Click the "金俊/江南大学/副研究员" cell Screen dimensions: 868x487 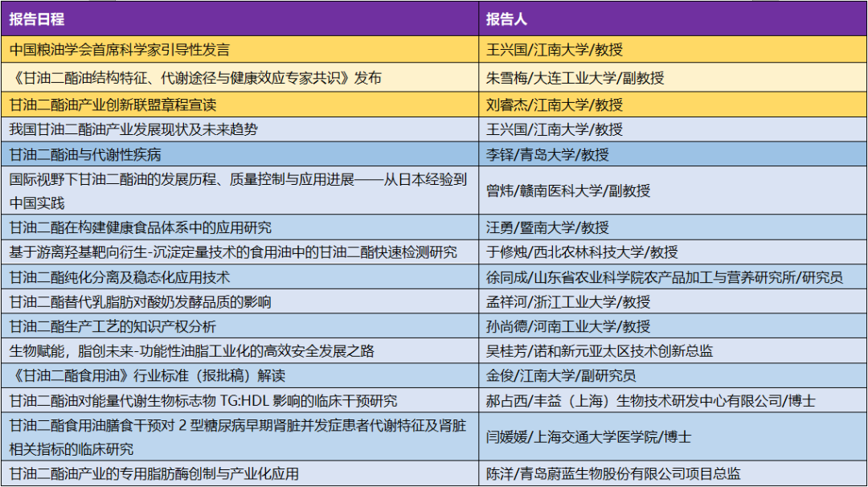pyautogui.click(x=673, y=375)
